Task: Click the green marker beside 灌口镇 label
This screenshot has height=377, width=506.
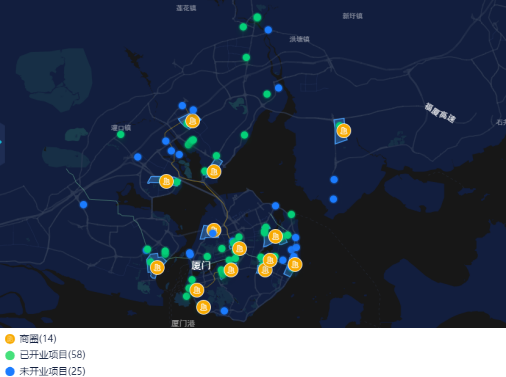Action: [121, 135]
